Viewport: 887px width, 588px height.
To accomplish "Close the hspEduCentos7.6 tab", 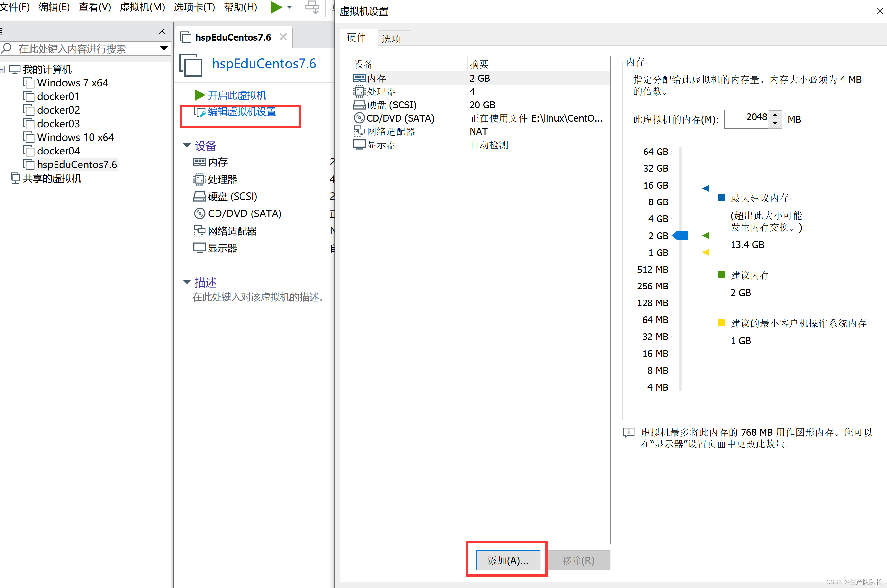I will point(283,37).
